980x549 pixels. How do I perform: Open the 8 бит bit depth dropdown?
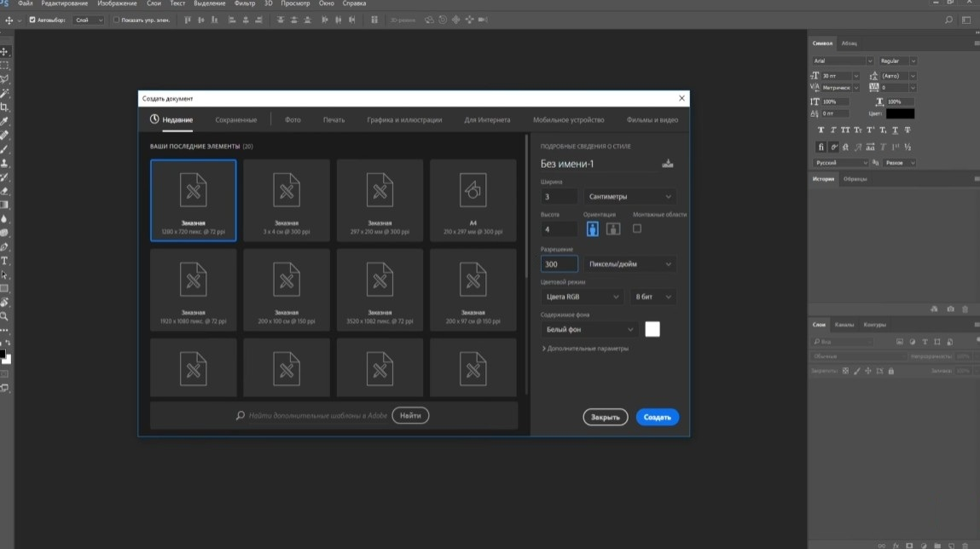pos(652,297)
